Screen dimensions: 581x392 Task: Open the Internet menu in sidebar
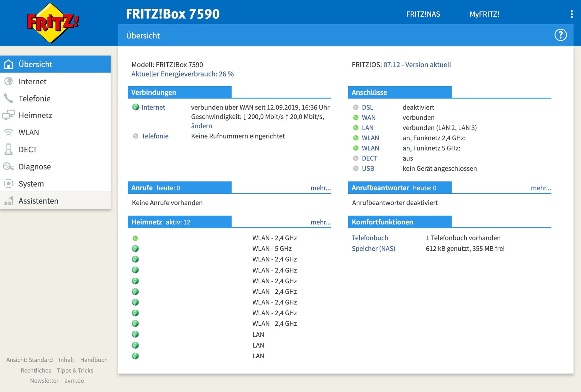[32, 81]
